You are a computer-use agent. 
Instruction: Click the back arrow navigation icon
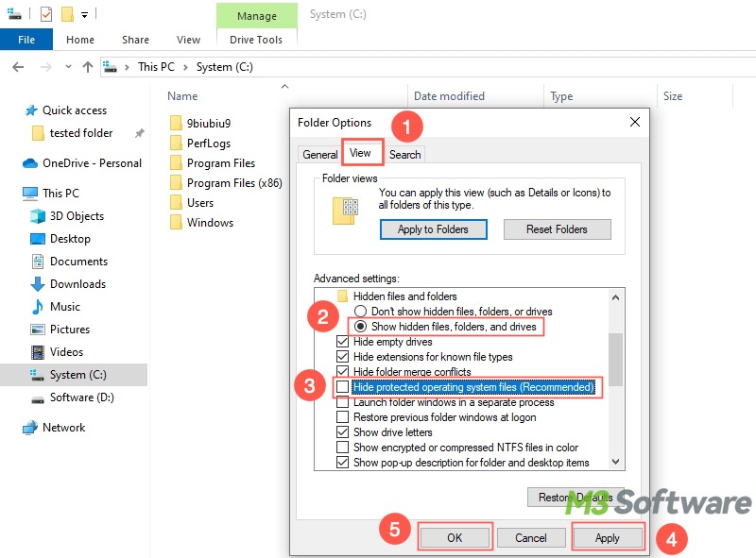19,66
